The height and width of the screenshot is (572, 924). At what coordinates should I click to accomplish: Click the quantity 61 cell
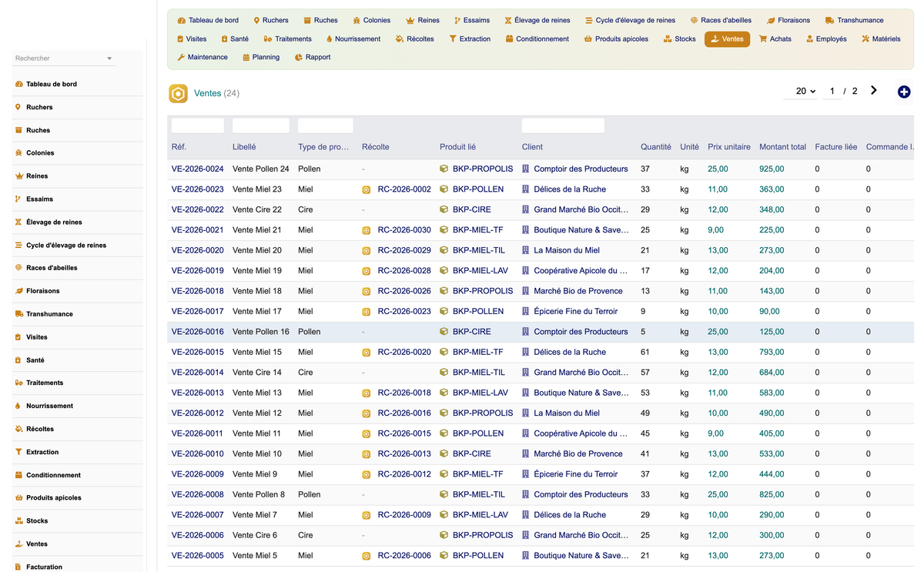645,353
